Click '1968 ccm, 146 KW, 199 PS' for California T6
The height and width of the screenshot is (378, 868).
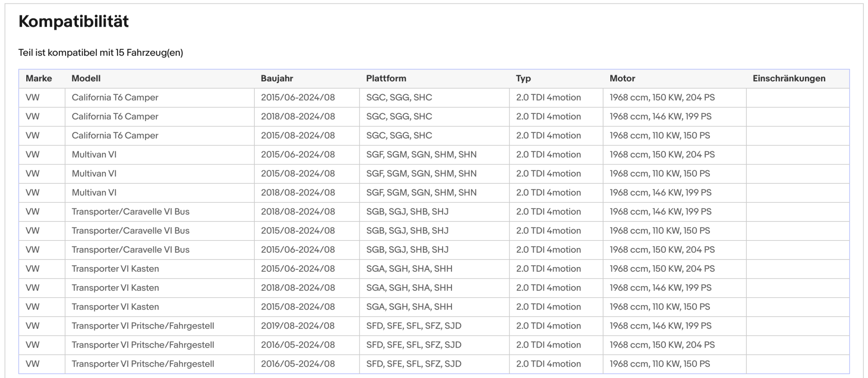[x=660, y=116]
